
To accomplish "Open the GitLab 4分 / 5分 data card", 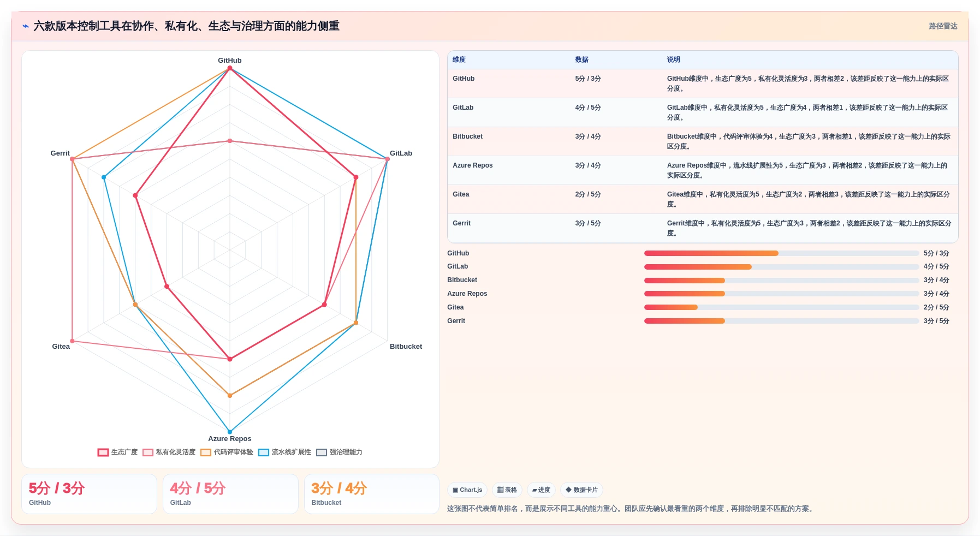I will pyautogui.click(x=230, y=494).
